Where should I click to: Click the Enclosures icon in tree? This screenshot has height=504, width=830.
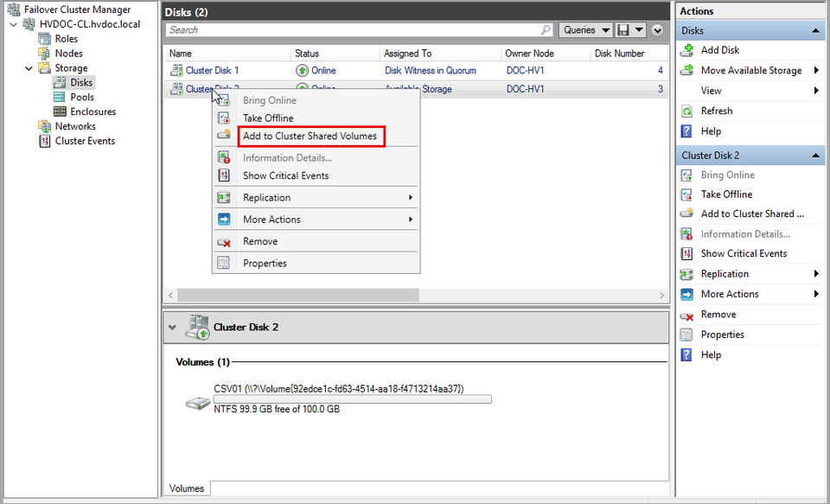(x=60, y=112)
